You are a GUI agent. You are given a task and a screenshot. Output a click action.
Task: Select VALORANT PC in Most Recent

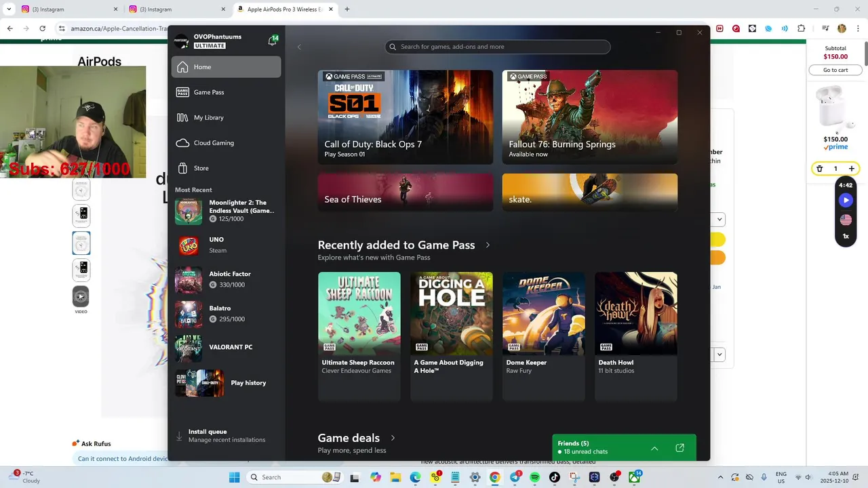[x=226, y=348]
